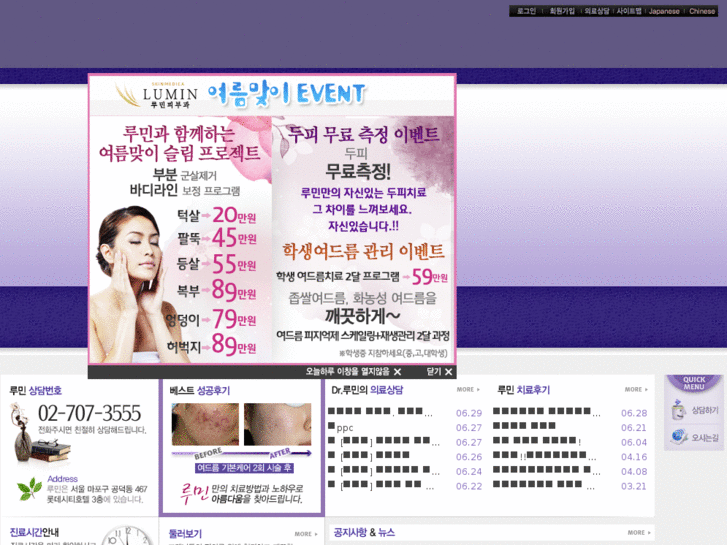Open consultation post dated 06.24
This screenshot has width=727, height=545.
(383, 471)
